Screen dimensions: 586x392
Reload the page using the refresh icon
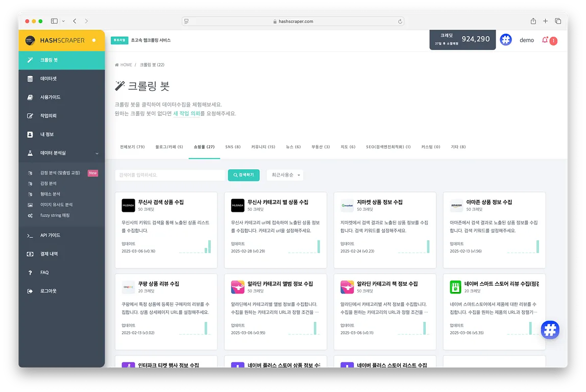400,21
